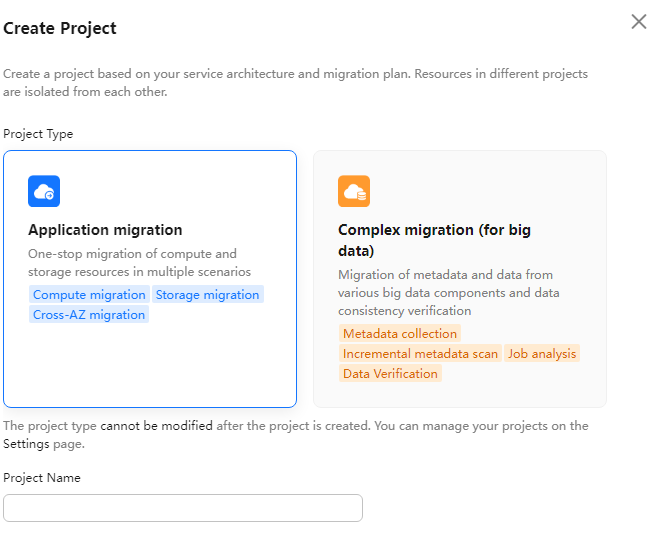The width and height of the screenshot is (655, 535).
Task: Open the Settings page reference in the note
Action: pos(26,444)
